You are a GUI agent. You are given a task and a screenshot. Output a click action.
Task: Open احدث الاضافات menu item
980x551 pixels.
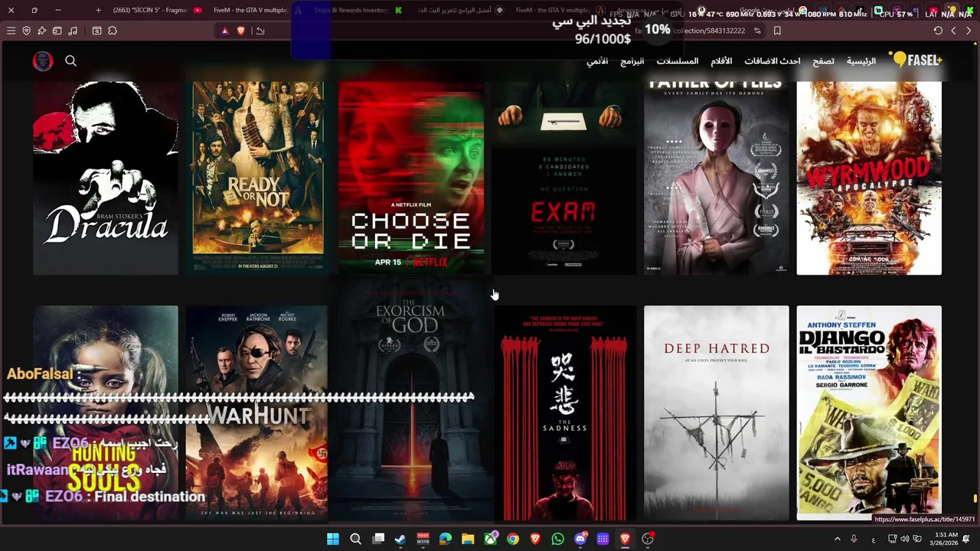click(773, 60)
